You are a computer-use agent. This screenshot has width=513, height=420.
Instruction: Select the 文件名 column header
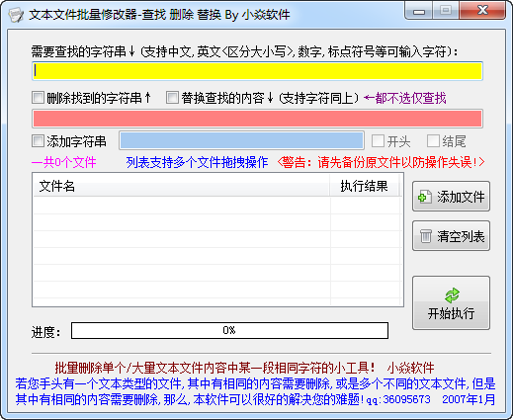coord(182,186)
